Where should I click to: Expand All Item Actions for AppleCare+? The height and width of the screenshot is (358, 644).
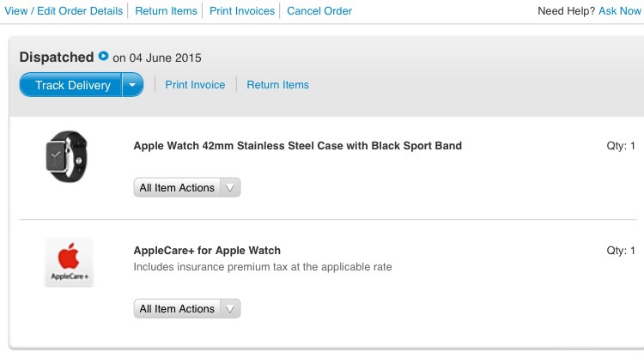pos(187,309)
